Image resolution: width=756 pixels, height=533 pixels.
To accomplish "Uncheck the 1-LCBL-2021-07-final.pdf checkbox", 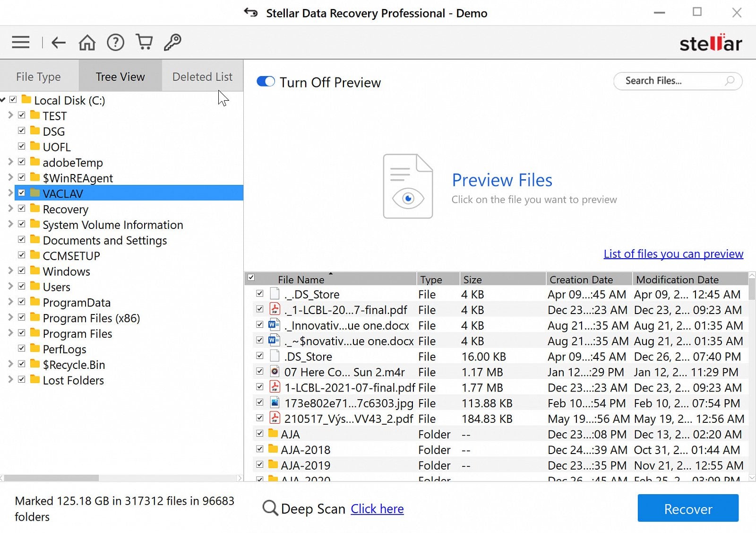I will (260, 387).
